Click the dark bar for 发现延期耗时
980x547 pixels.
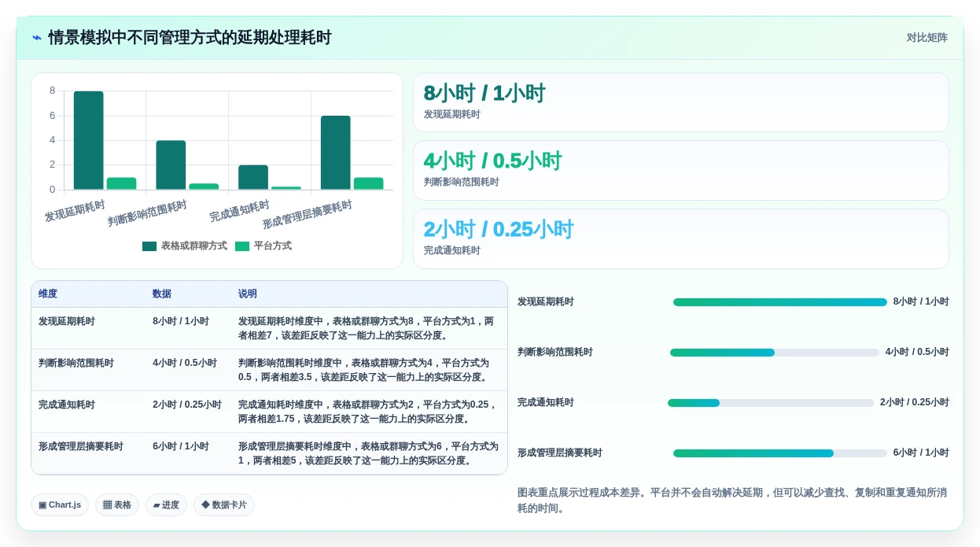(x=88, y=140)
